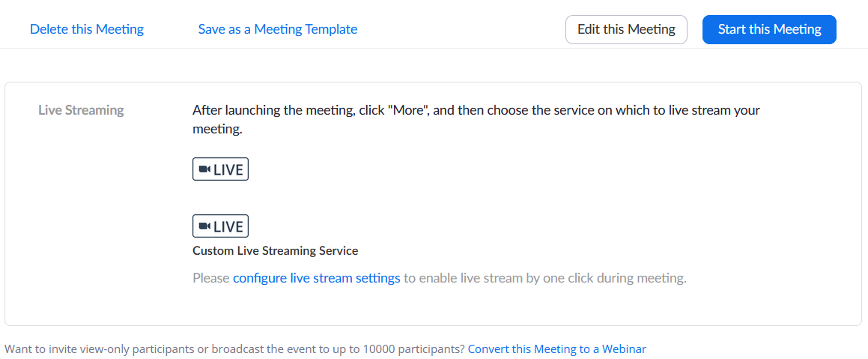The image size is (868, 359).
Task: Click the word LIVE in the upper badge
Action: point(228,170)
